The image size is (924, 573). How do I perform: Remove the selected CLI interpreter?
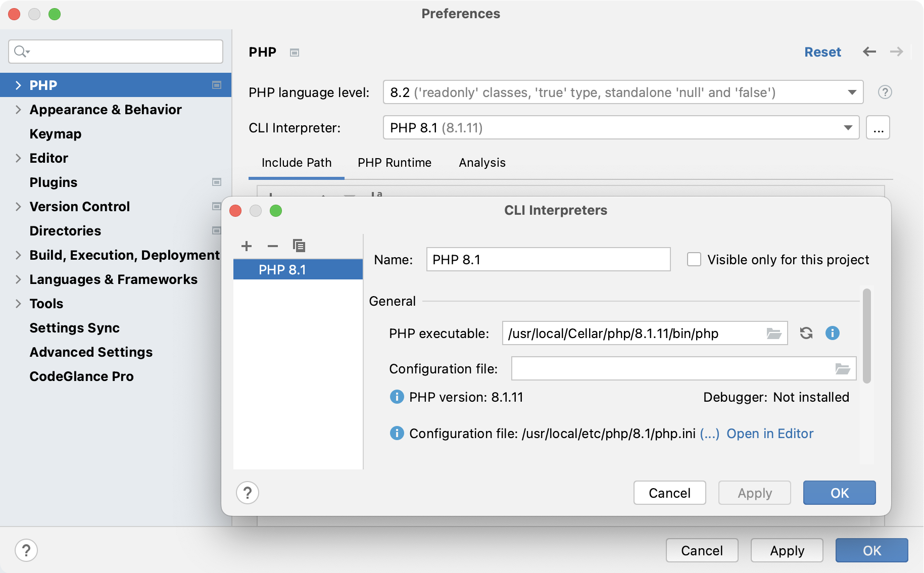(x=273, y=246)
